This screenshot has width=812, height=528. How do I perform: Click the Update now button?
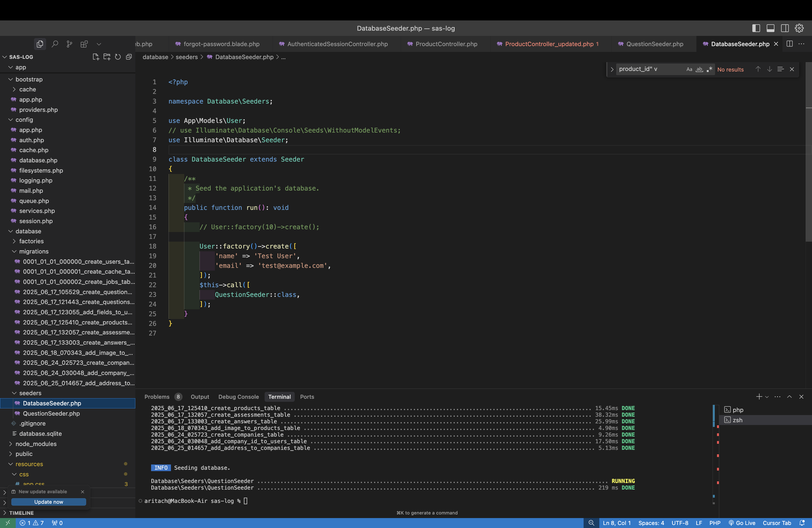(x=48, y=502)
